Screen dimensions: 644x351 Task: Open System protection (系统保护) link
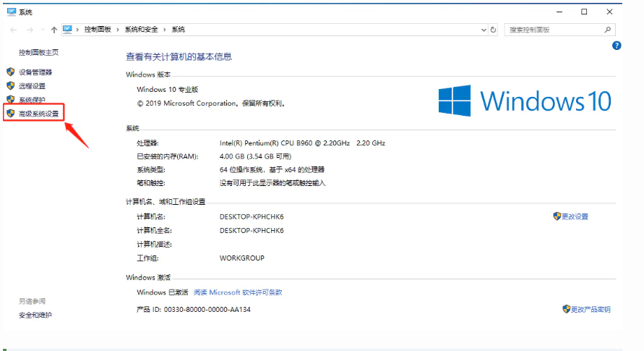coord(32,100)
